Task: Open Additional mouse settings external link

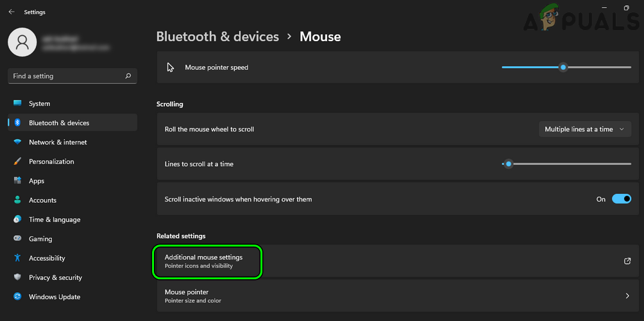Action: [x=627, y=261]
